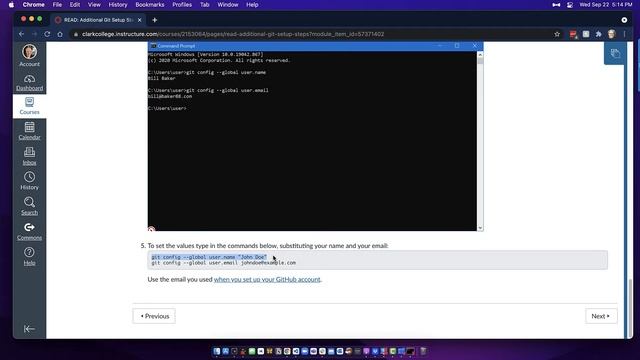Click the Command Prompt scrollbar up arrow
This screenshot has width=640, height=360.
click(x=480, y=54)
